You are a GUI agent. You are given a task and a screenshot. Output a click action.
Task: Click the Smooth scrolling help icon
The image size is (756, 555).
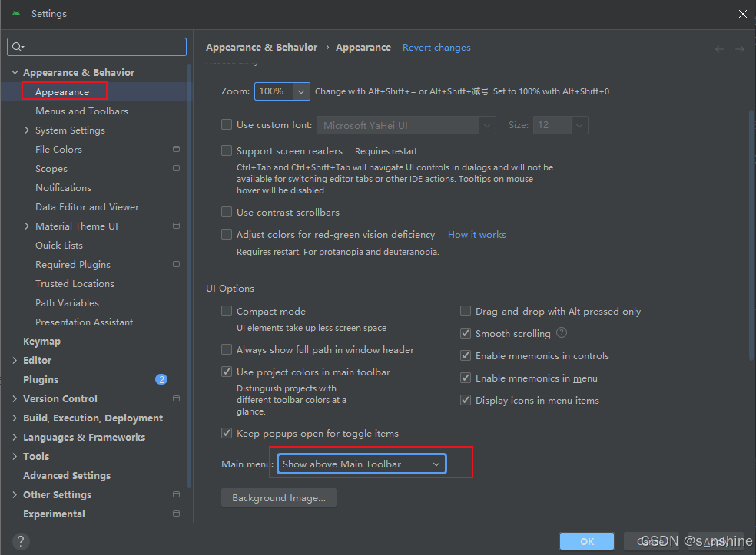pos(562,333)
